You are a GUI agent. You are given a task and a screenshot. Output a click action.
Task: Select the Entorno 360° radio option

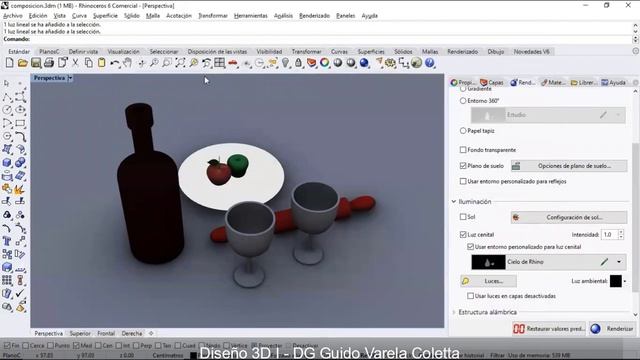(463, 101)
